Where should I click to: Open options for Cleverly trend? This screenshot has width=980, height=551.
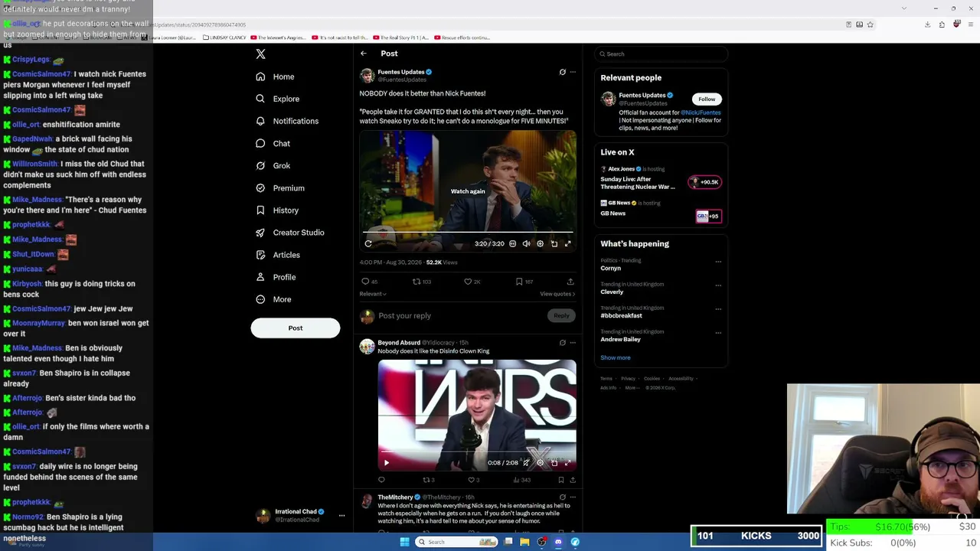coord(718,285)
